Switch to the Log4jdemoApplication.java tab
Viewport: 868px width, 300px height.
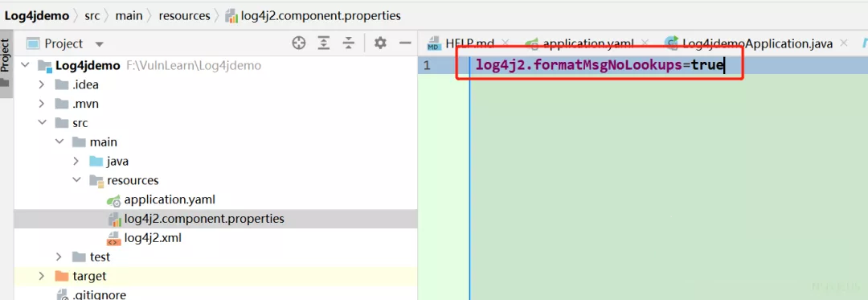(750, 43)
